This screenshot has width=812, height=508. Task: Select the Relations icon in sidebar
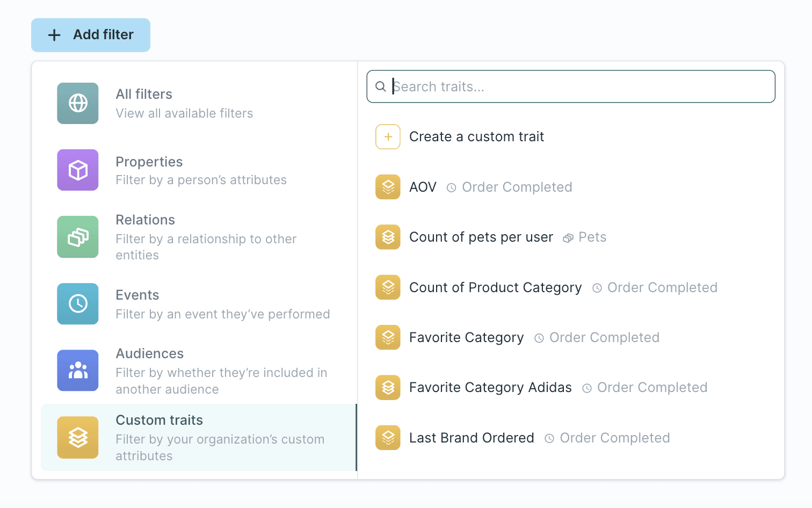(x=77, y=237)
